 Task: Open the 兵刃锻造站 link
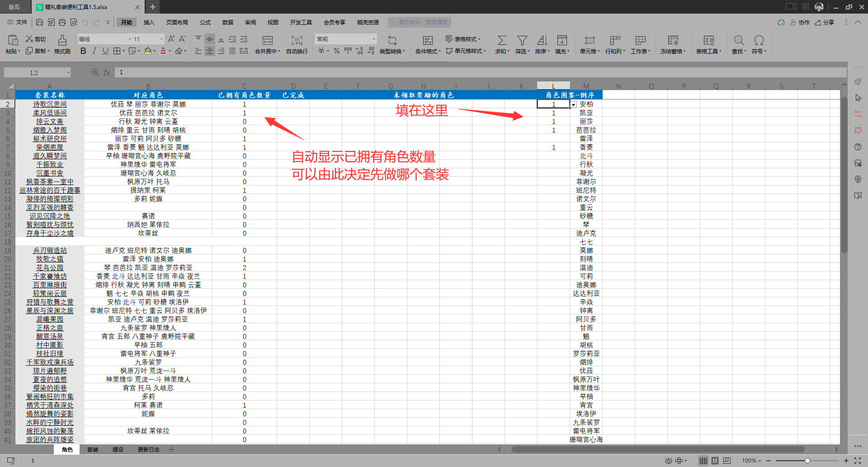pyautogui.click(x=50, y=250)
